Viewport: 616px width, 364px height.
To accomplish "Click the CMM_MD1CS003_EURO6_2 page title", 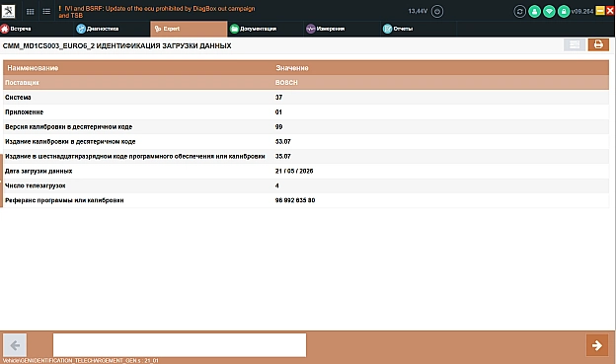I will tap(116, 46).
